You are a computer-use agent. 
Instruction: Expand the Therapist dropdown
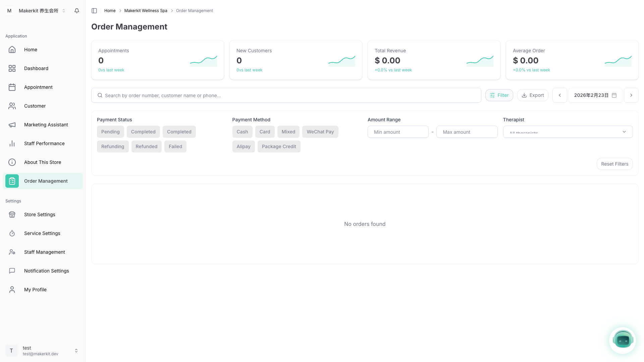568,132
